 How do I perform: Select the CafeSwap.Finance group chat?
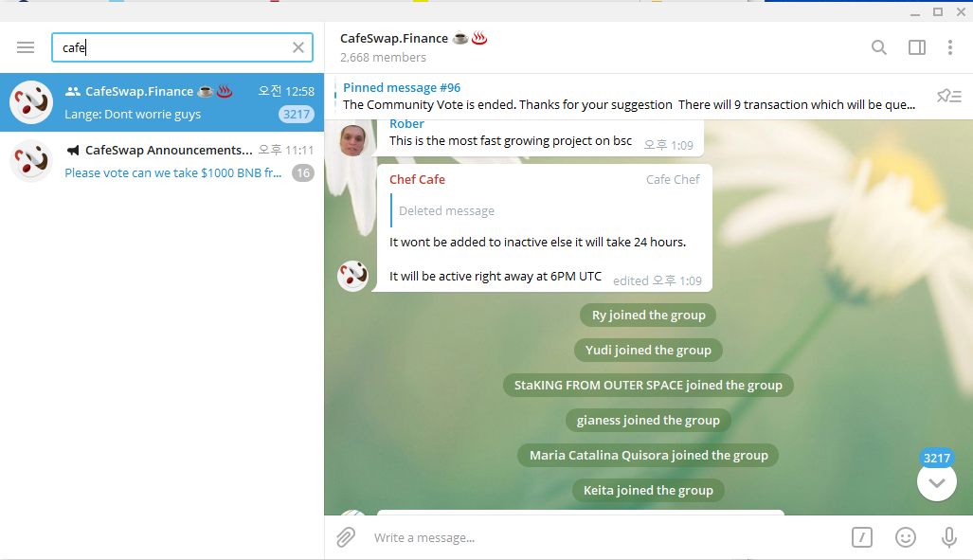coord(162,102)
